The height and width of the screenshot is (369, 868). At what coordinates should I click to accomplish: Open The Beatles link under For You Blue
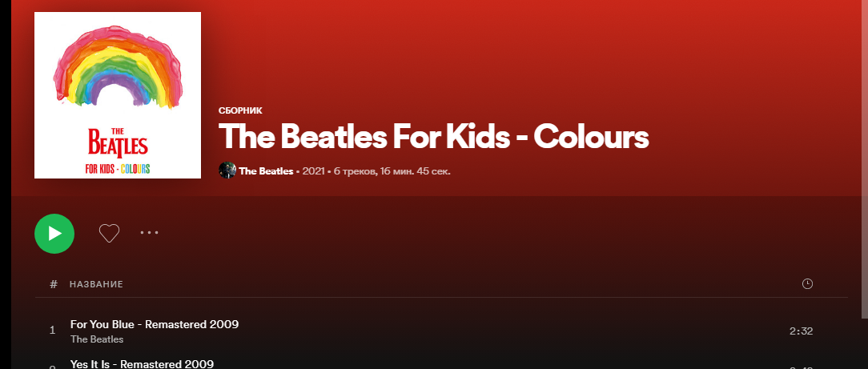coord(97,339)
